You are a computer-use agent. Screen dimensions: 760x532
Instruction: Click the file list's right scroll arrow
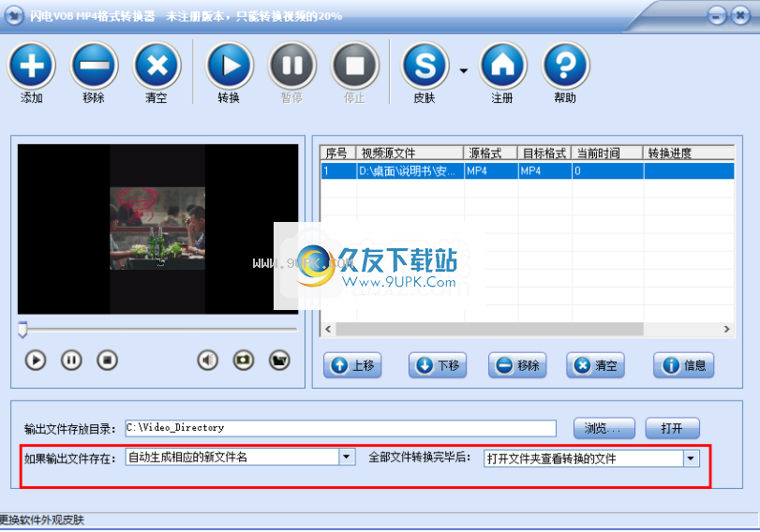tap(726, 329)
